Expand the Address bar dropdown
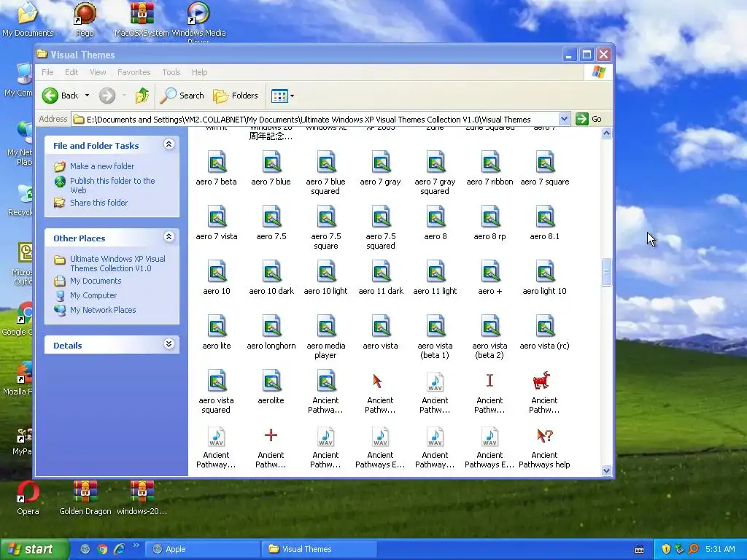747x560 pixels. tap(564, 119)
